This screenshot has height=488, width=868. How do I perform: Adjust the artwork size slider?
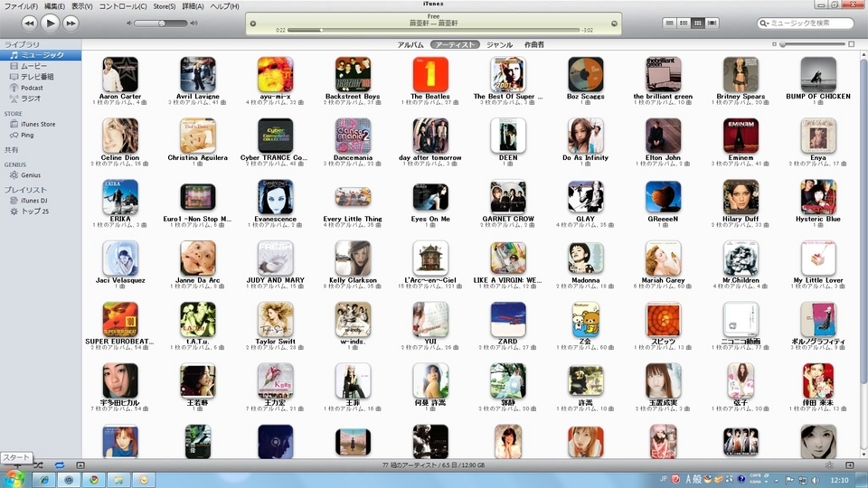click(813, 44)
